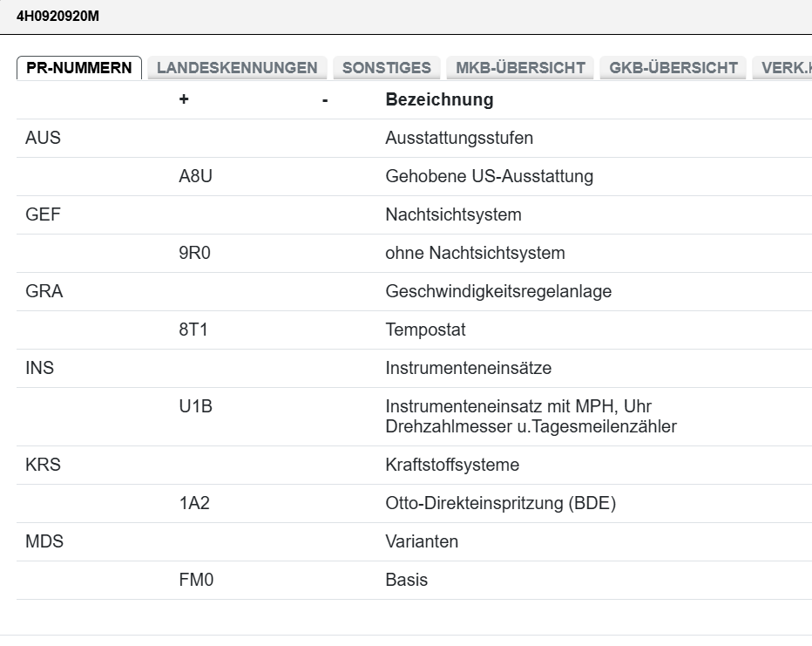Select the GEF Nachtsichtsystem row
The height and width of the screenshot is (646, 812).
44,214
